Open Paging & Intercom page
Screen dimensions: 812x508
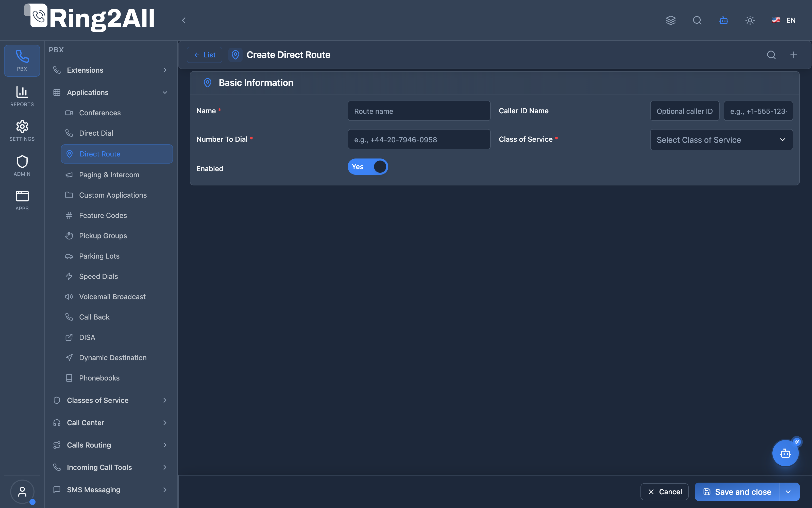tap(117, 175)
